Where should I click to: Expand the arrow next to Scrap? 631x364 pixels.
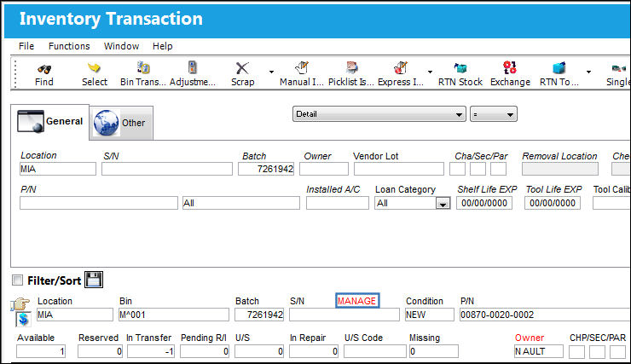272,72
